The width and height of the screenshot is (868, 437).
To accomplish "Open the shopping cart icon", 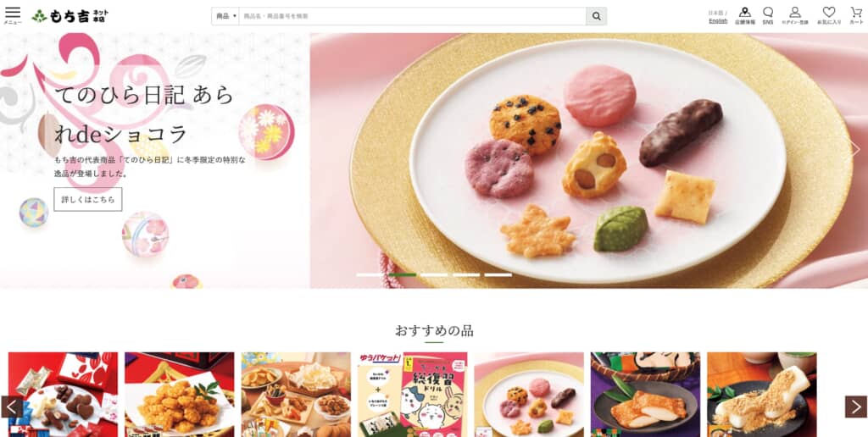I will [x=856, y=15].
